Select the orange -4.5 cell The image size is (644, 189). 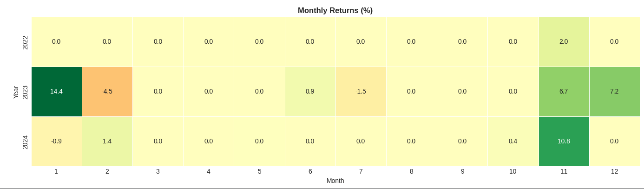[x=107, y=91]
